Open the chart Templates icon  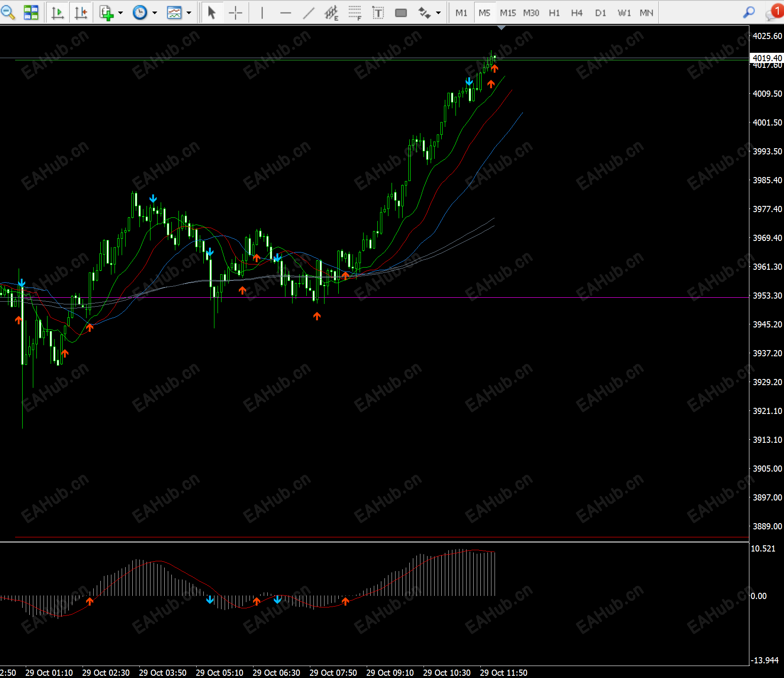coord(174,12)
